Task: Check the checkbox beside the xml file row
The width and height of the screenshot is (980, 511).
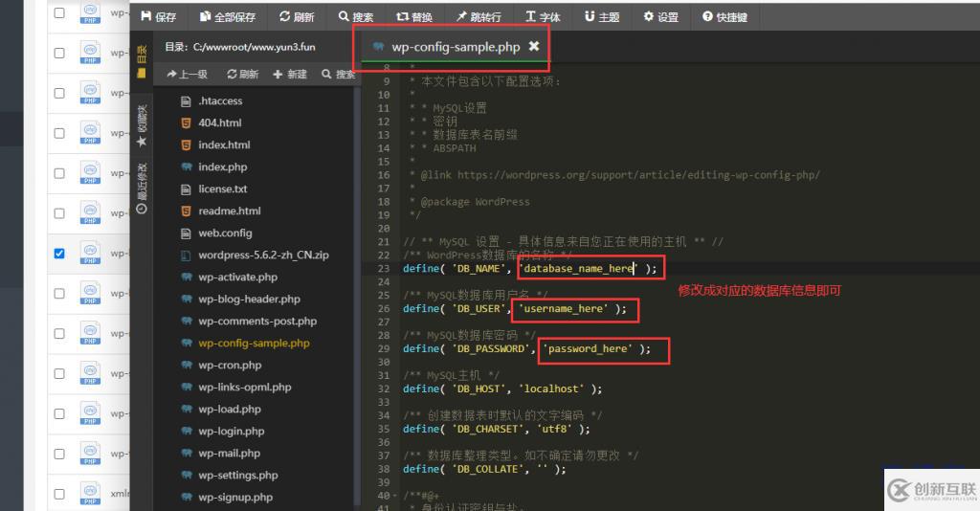Action: tap(59, 494)
